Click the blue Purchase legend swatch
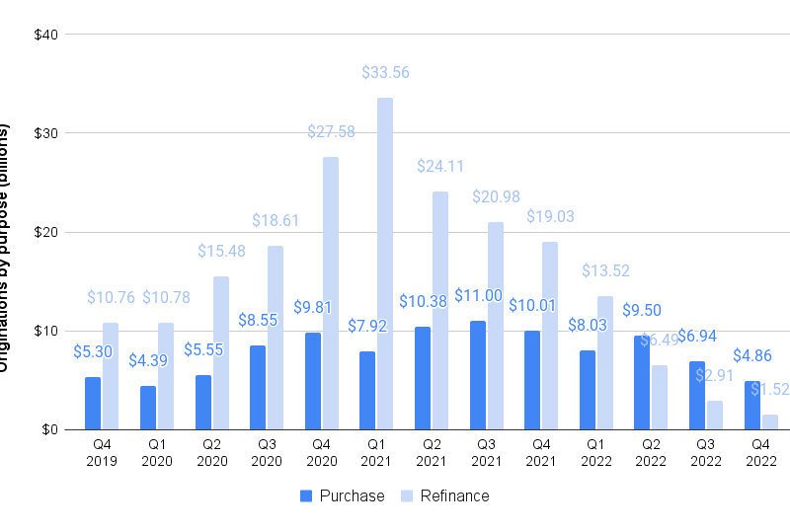Viewport: 790px width, 532px height. click(306, 496)
